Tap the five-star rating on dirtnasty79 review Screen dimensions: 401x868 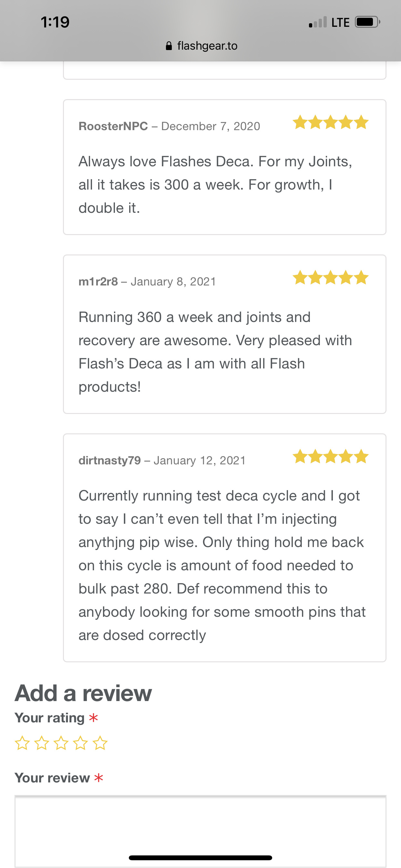331,457
